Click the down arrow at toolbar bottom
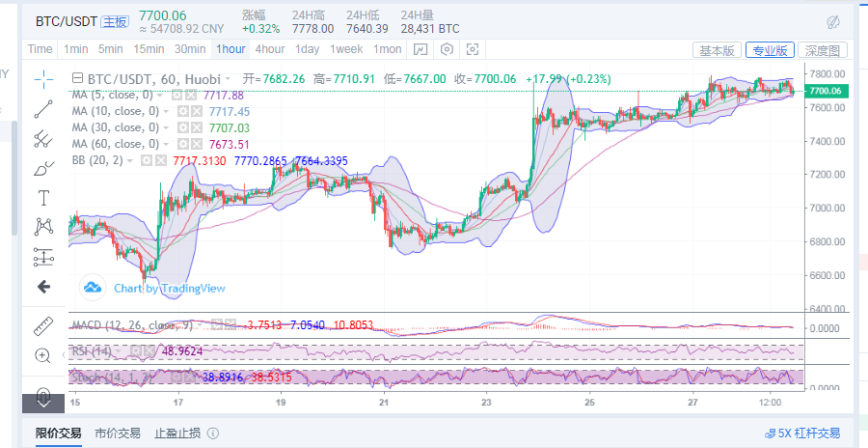 [43, 403]
